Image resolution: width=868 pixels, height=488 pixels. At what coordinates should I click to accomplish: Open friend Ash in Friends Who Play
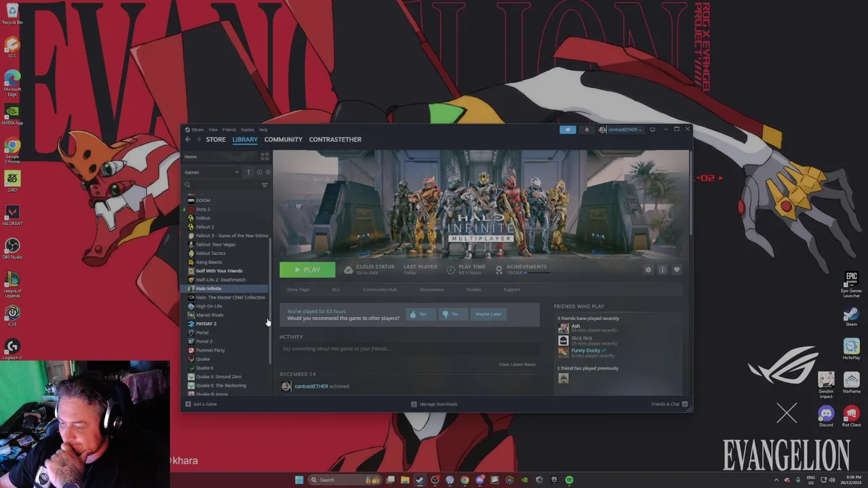click(x=575, y=326)
